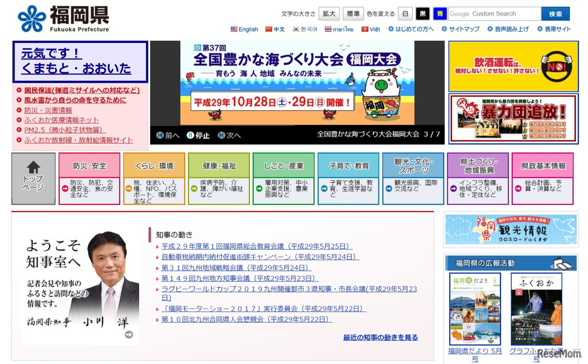Open the くらし・環境 category

(154, 179)
